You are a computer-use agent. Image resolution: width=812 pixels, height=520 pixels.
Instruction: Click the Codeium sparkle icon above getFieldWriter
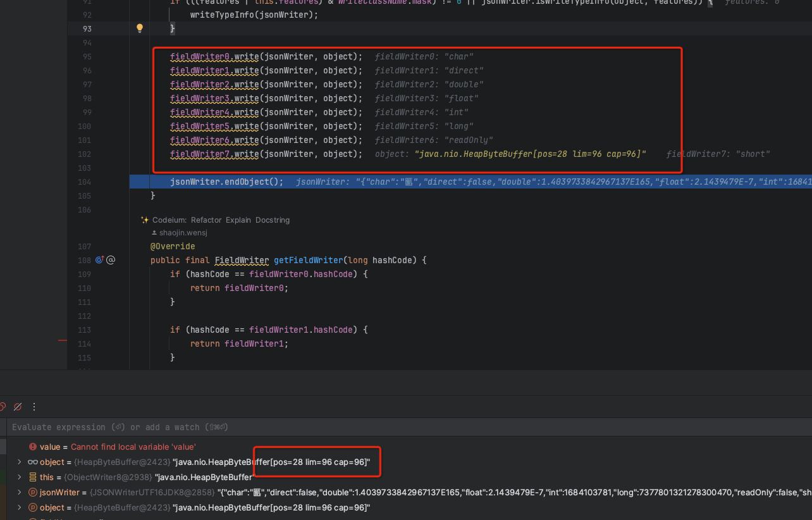pyautogui.click(x=145, y=220)
